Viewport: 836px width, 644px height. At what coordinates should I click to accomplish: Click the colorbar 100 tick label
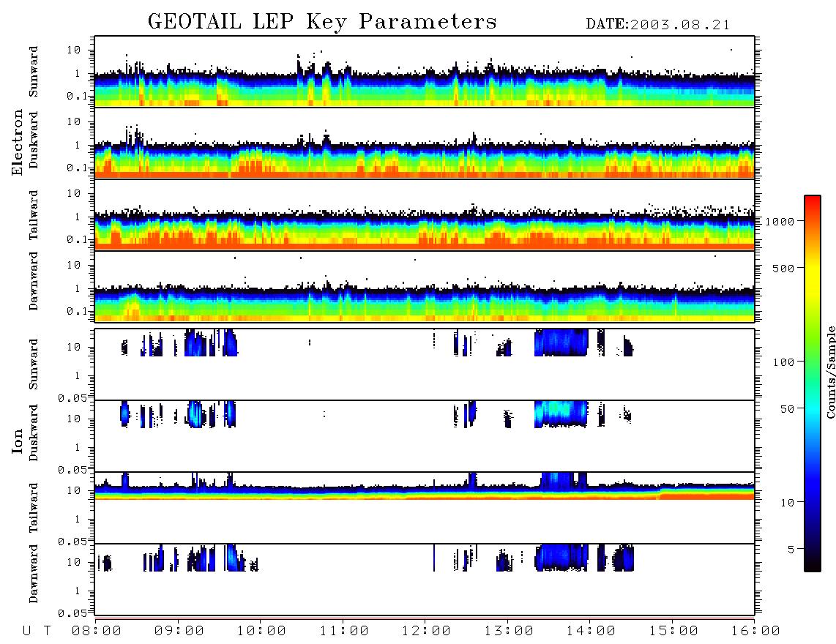(784, 362)
